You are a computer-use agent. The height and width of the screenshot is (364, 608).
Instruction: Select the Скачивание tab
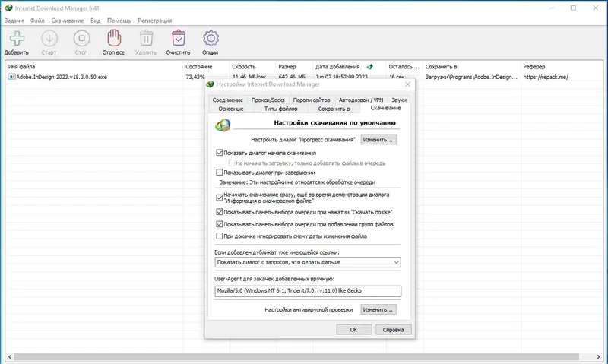pyautogui.click(x=385, y=108)
